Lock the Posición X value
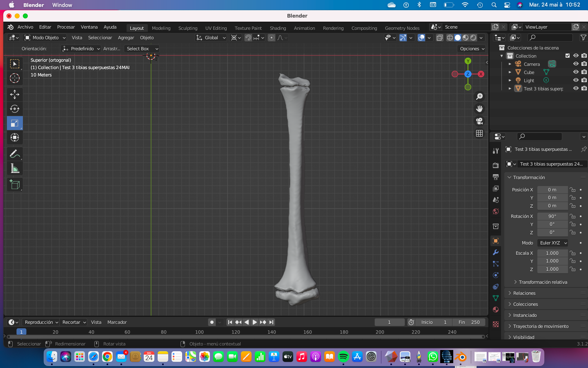Viewport: 588px width, 368px height. pyautogui.click(x=572, y=190)
